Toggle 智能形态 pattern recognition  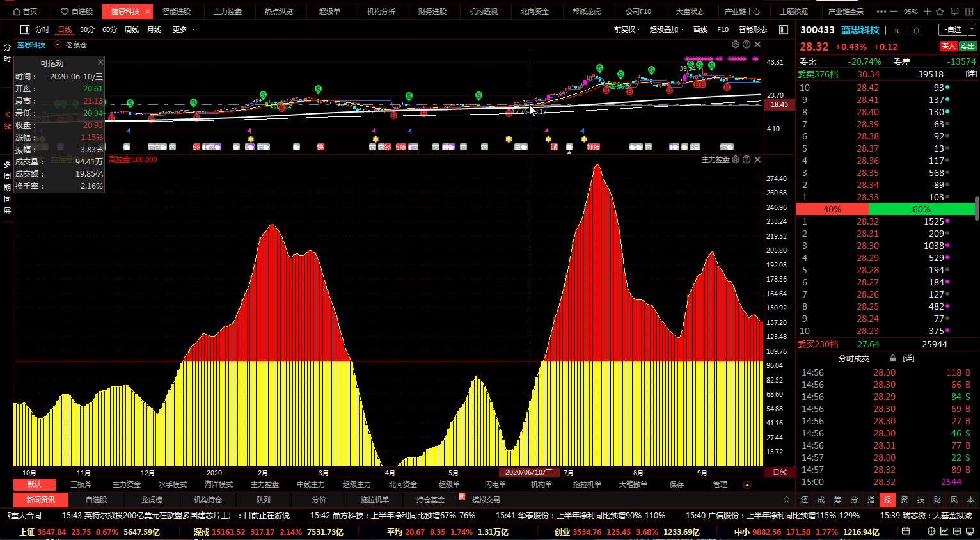(753, 29)
